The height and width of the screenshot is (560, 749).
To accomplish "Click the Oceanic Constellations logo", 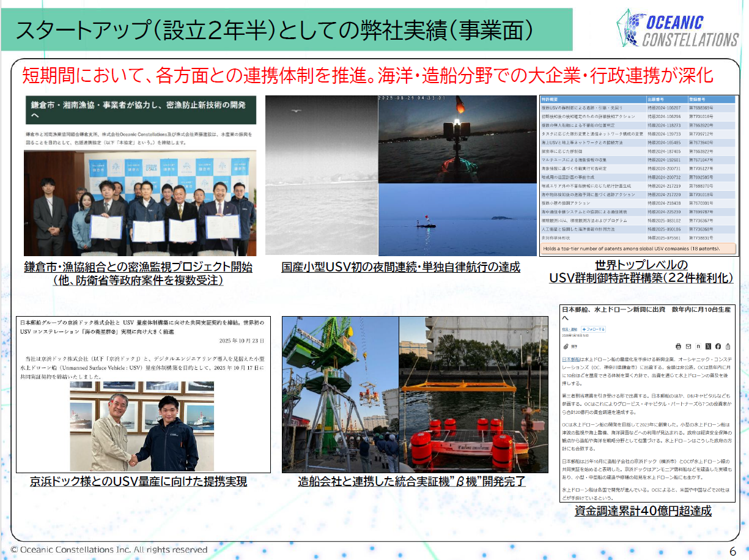I will [677, 29].
